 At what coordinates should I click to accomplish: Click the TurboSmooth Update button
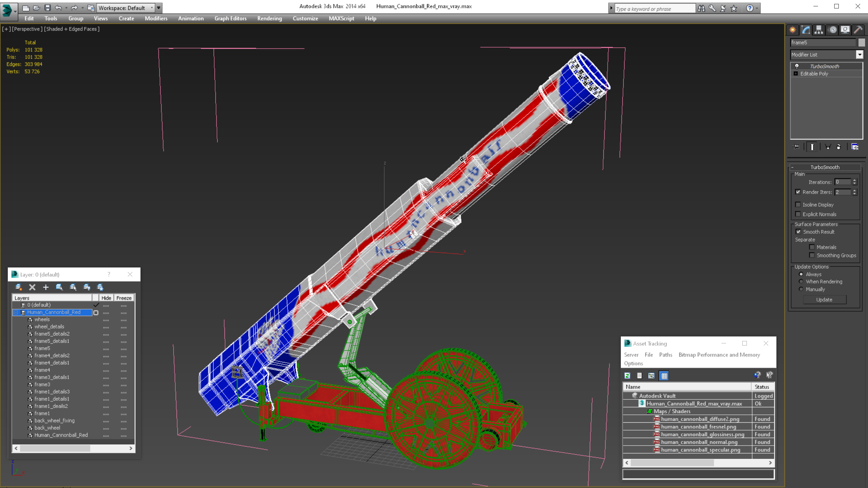coord(824,299)
